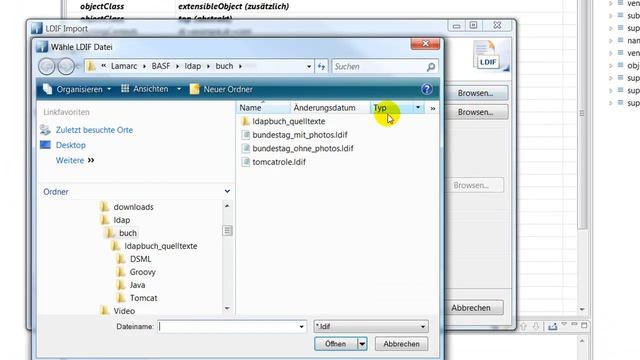Click the panel maximize icon bottom right

(x=584, y=325)
